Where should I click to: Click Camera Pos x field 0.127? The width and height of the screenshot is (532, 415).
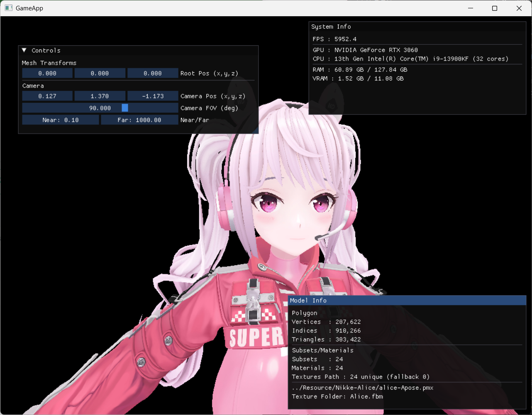pos(47,96)
